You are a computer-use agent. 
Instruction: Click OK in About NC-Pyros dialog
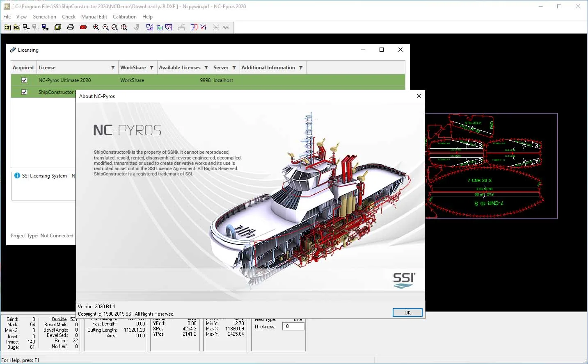coord(407,312)
